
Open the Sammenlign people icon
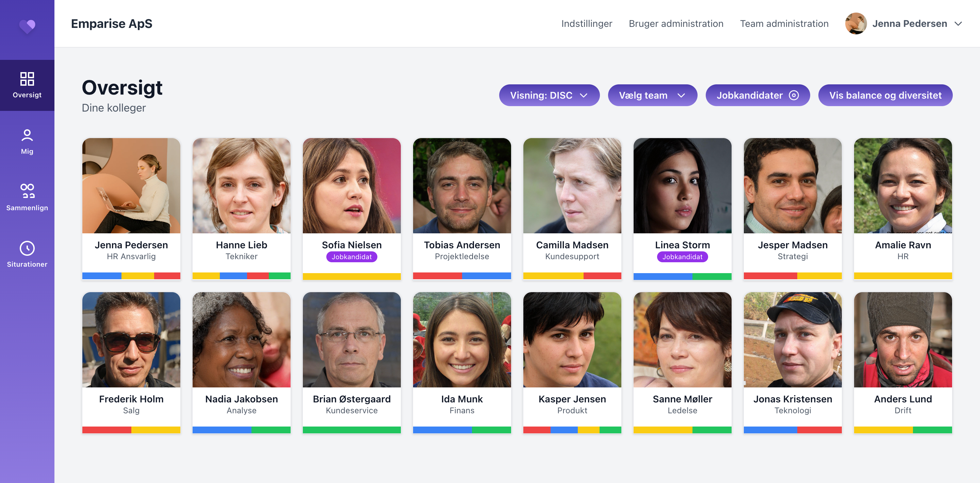[27, 191]
